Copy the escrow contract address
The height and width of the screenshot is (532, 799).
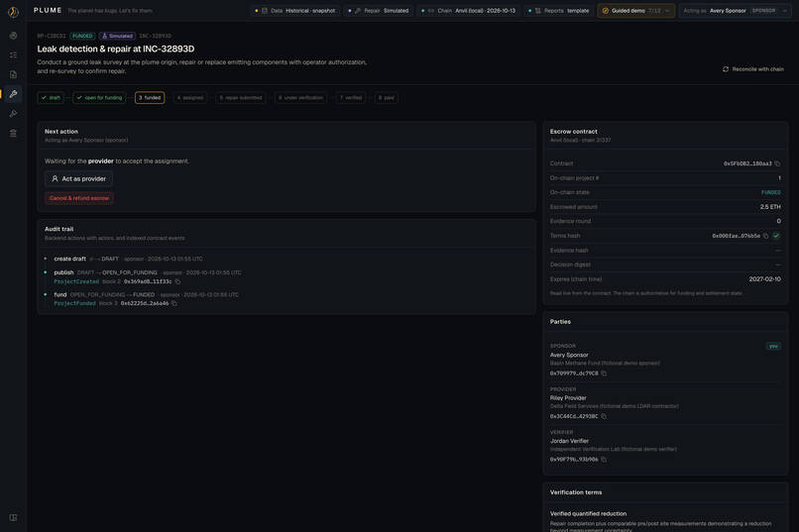(x=777, y=163)
